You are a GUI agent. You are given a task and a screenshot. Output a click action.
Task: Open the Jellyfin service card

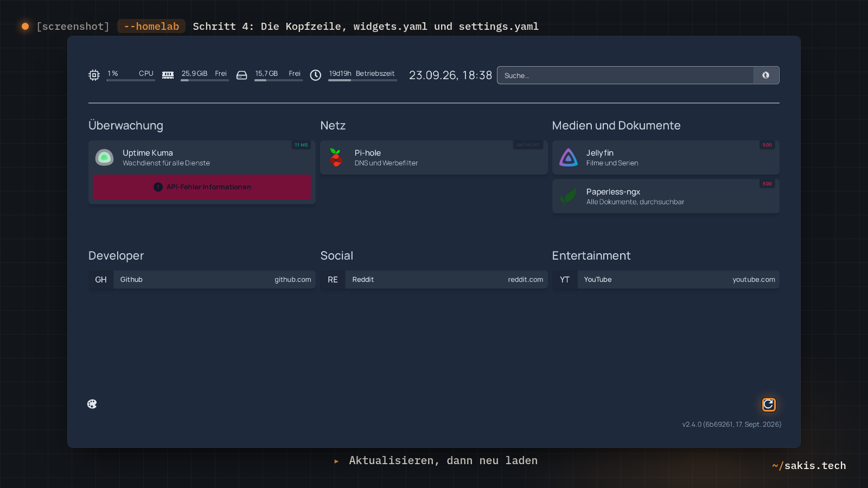[666, 158]
